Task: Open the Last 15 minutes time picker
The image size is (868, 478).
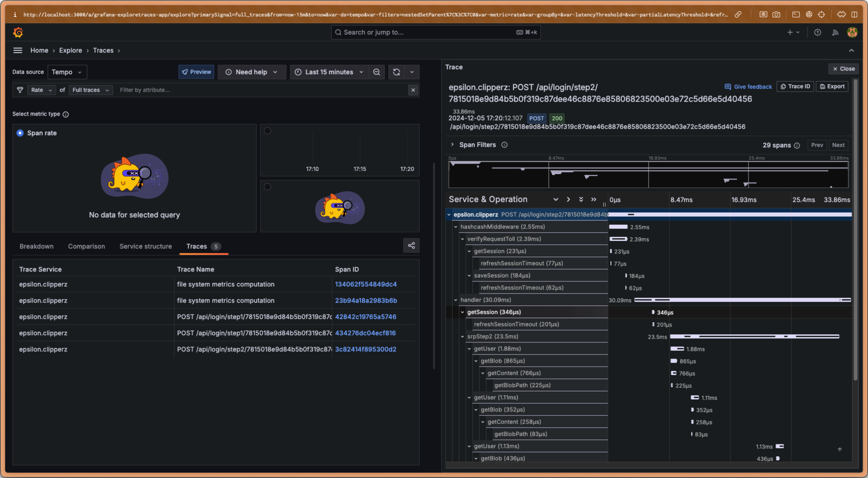Action: (329, 72)
